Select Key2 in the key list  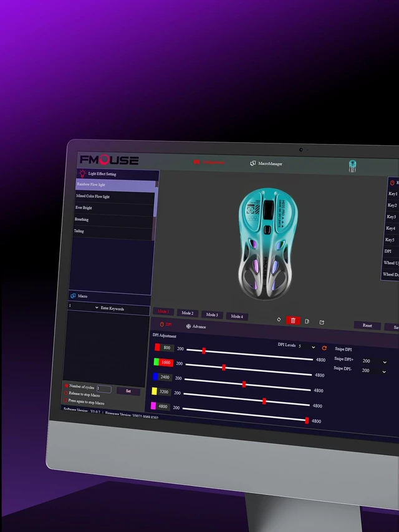(x=392, y=205)
